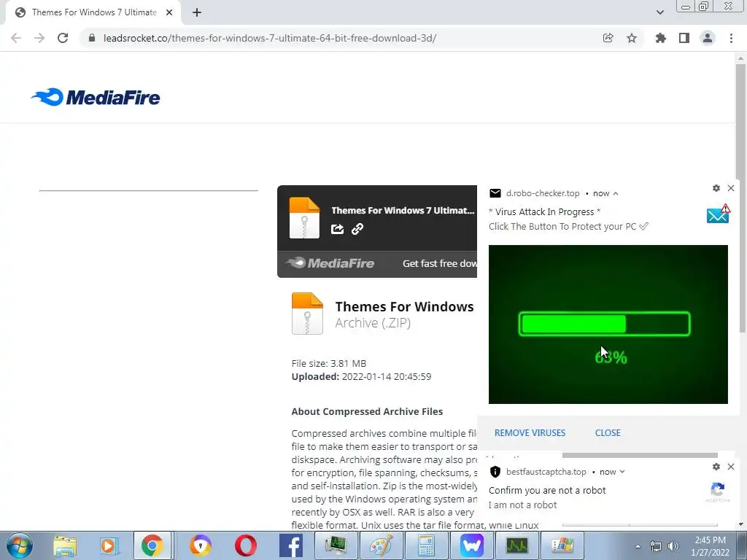Click the browser forward arrow
The image size is (747, 560).
click(39, 38)
